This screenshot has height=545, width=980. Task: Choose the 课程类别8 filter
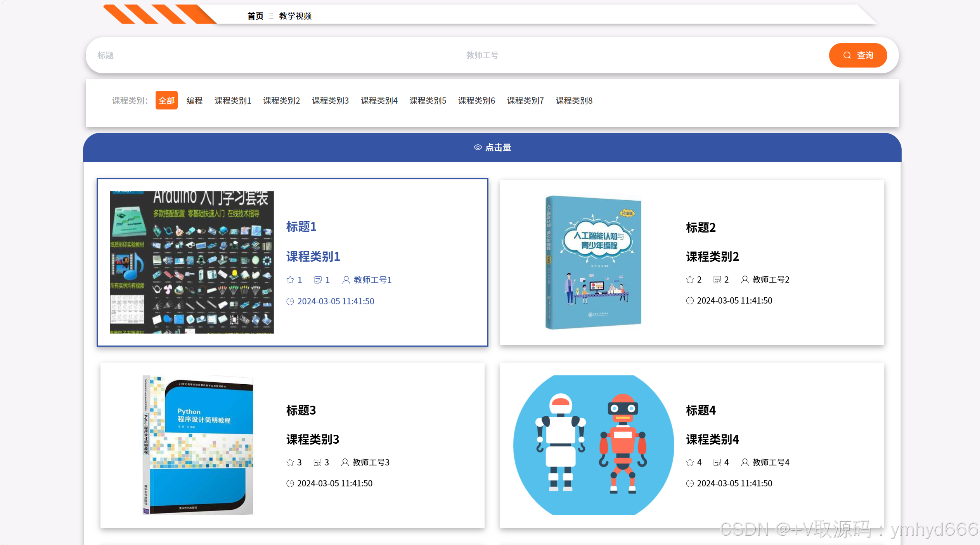[x=574, y=101]
